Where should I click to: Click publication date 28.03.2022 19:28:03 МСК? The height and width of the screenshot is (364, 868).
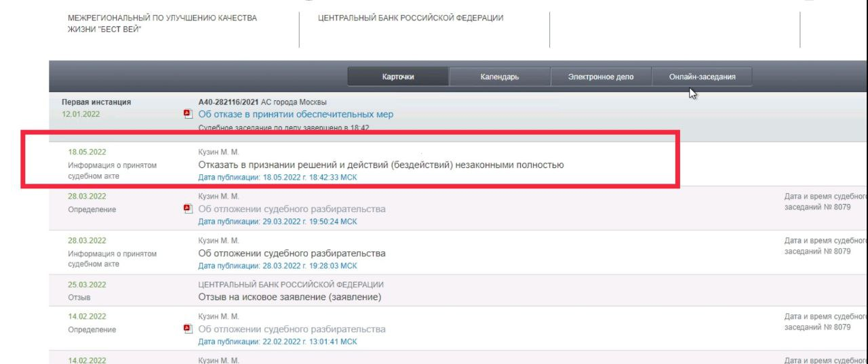(x=277, y=266)
